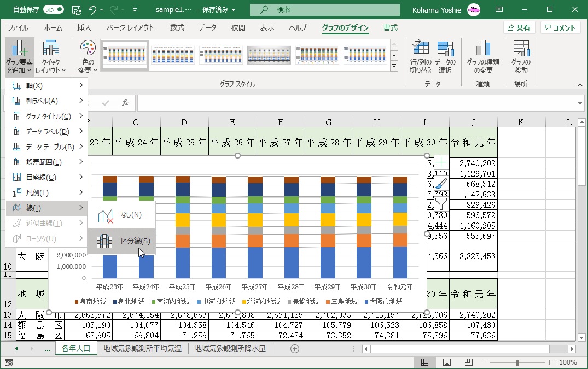Screen dimensions: 588x369
Task: Open the 地域気象観測所平均気温 sheet tab
Action: (142, 348)
